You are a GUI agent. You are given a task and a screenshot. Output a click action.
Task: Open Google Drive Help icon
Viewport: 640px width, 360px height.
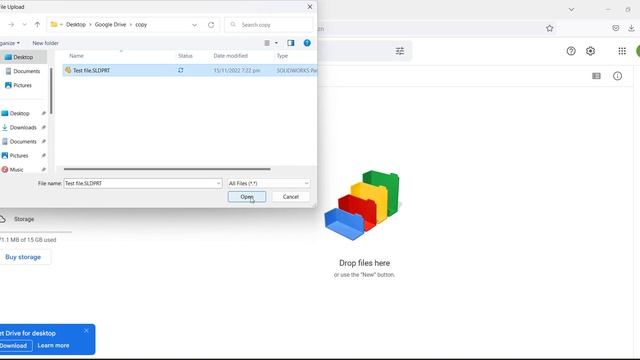coord(571,51)
